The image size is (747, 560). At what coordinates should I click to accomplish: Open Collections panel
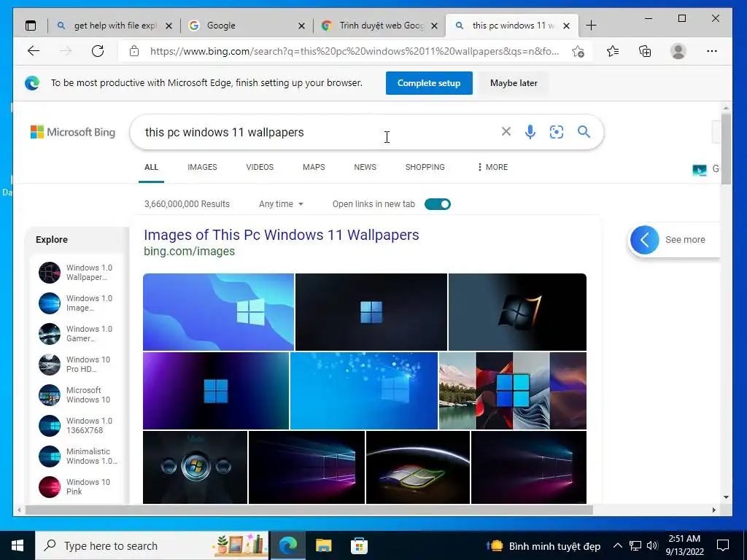click(x=645, y=51)
